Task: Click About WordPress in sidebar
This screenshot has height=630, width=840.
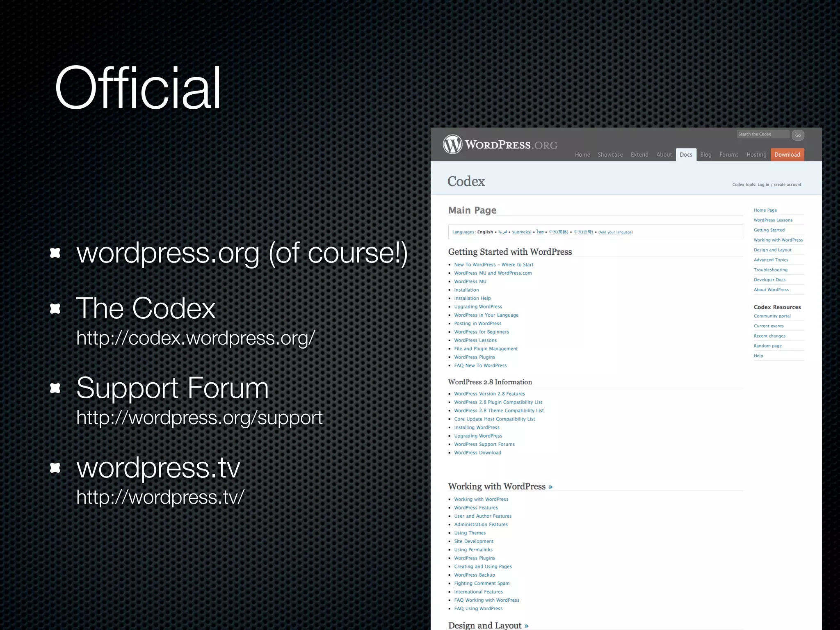Action: point(771,290)
